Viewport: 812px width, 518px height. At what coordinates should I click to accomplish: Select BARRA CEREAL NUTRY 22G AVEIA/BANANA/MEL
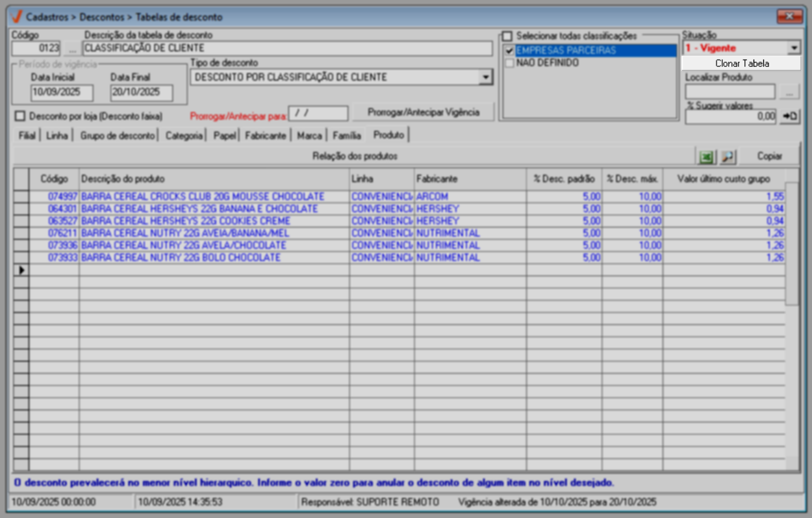(186, 233)
